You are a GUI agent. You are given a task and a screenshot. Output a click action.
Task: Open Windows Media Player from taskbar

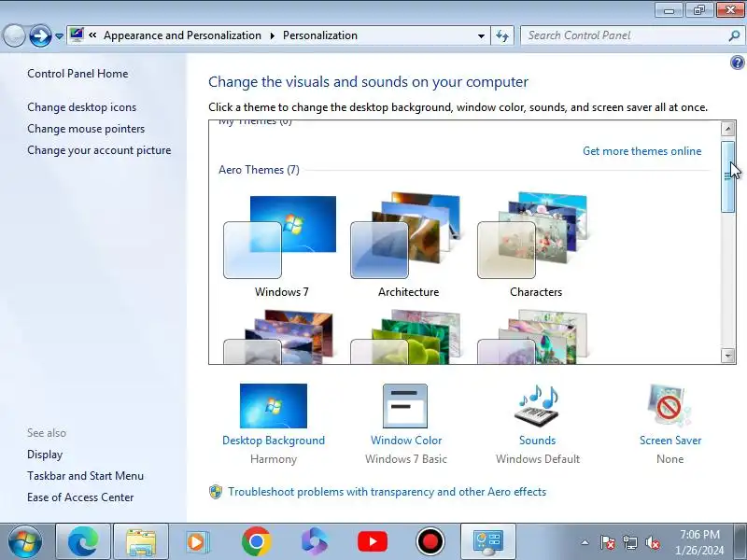point(196,541)
